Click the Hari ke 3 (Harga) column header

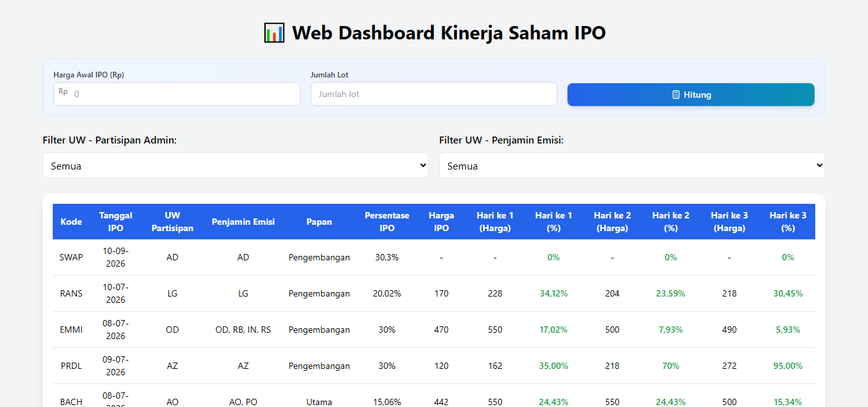729,222
